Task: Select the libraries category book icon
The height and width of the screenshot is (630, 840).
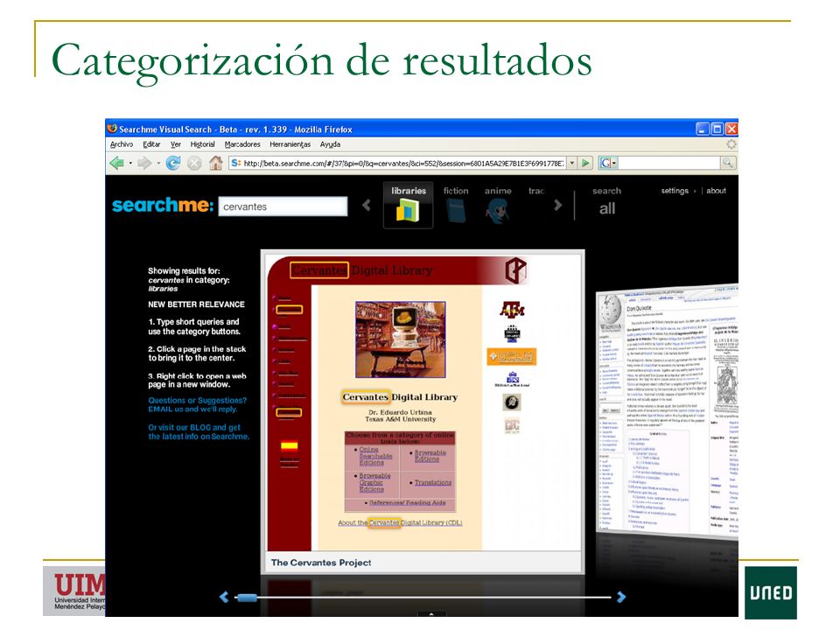Action: [408, 211]
